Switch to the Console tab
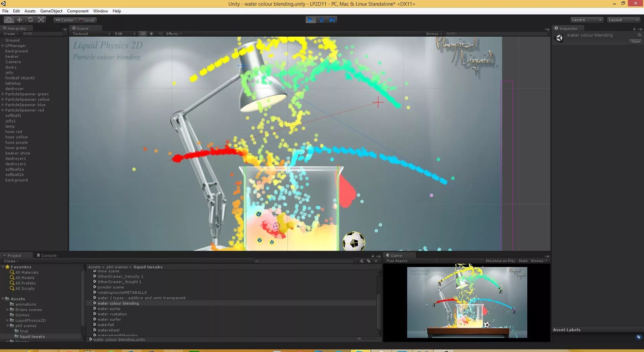 point(47,256)
